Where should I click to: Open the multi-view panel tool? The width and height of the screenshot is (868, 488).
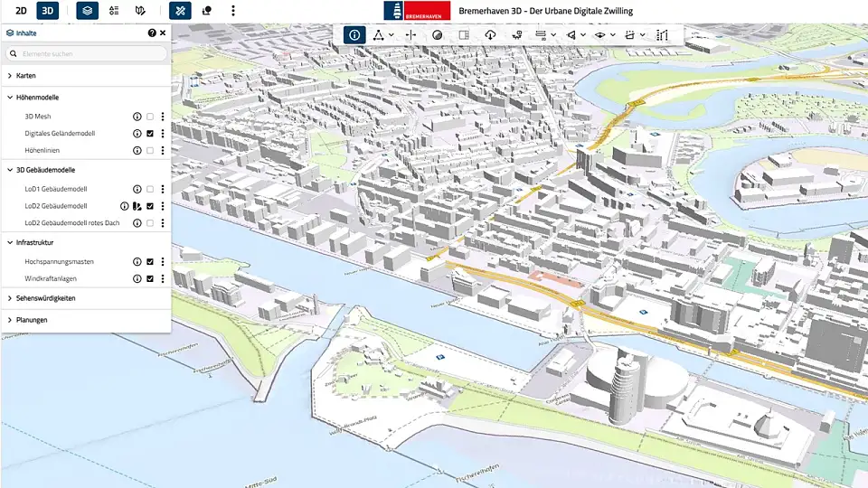[464, 35]
